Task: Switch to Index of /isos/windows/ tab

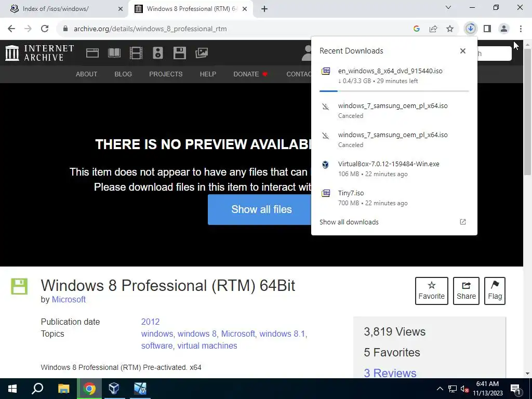Action: [64, 9]
